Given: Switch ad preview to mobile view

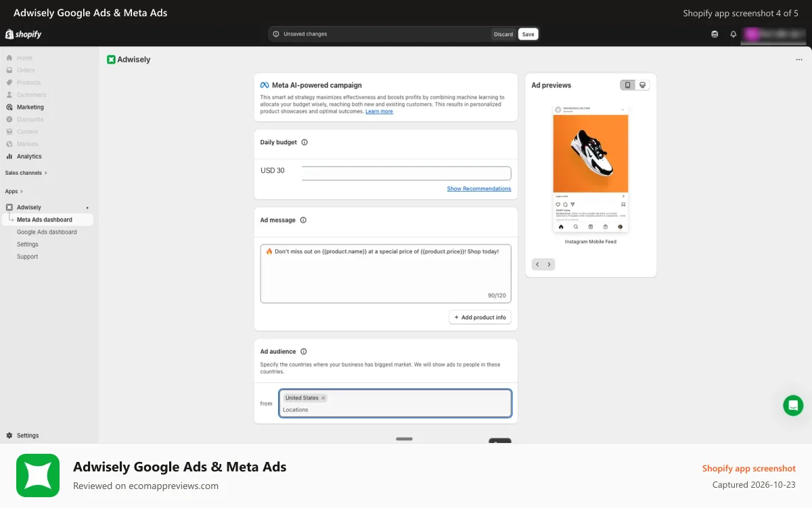Looking at the screenshot, I should coord(628,85).
